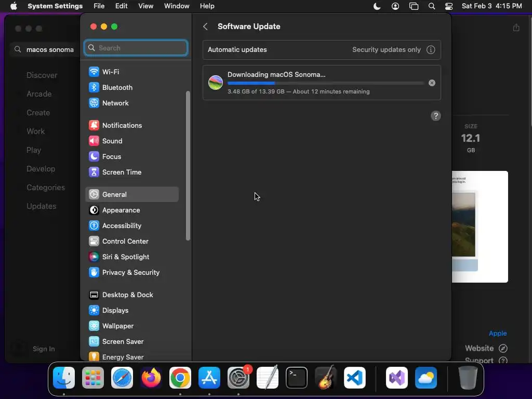This screenshot has width=532, height=399.
Task: Select Play in App Store sidebar
Action: click(34, 150)
